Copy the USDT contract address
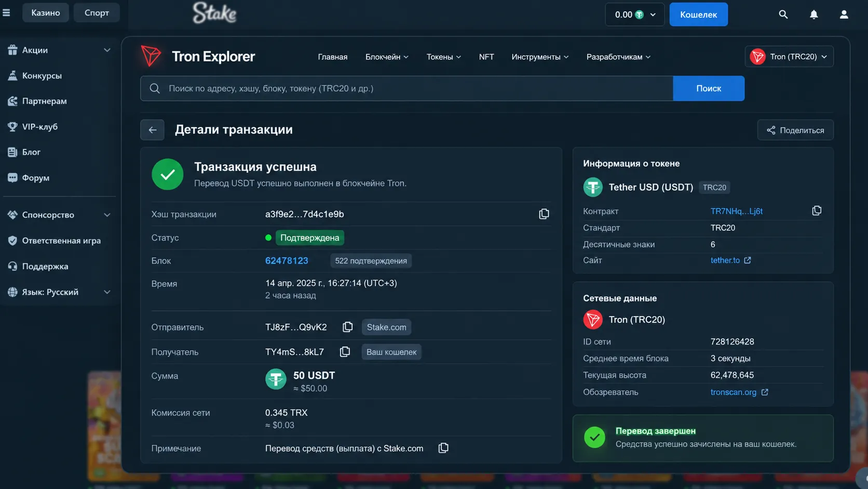This screenshot has height=489, width=868. [817, 210]
